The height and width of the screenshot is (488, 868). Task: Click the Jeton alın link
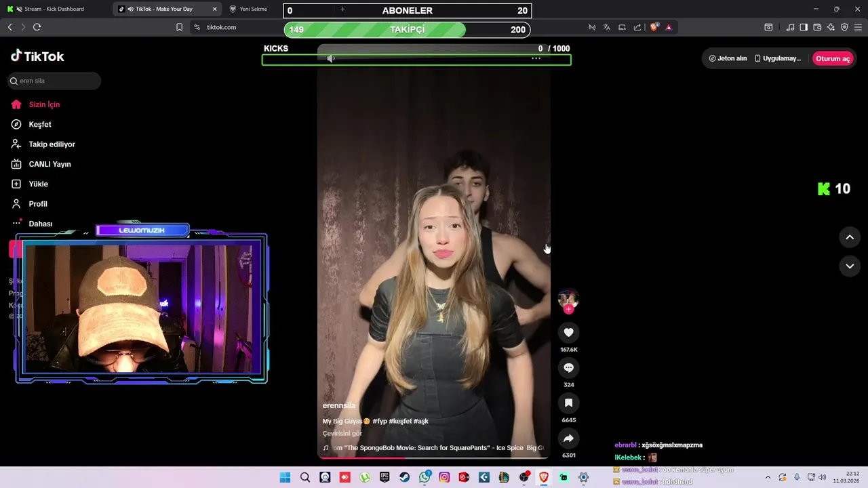point(728,58)
